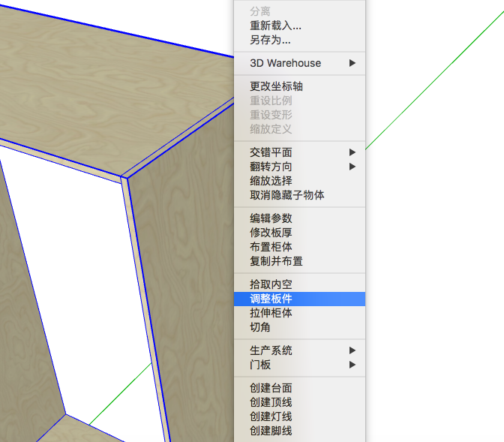Expand the 3D Warehouse submenu

pos(285,63)
